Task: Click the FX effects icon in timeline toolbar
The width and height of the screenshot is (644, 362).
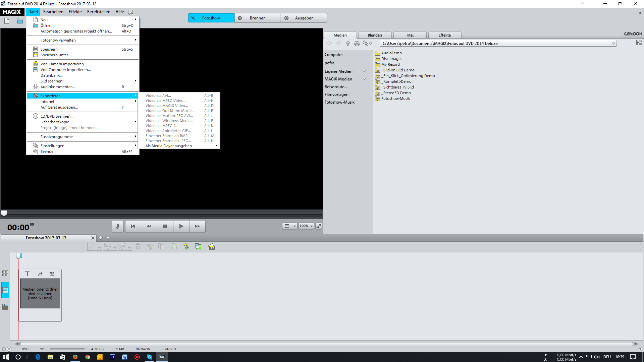Action: (x=211, y=247)
